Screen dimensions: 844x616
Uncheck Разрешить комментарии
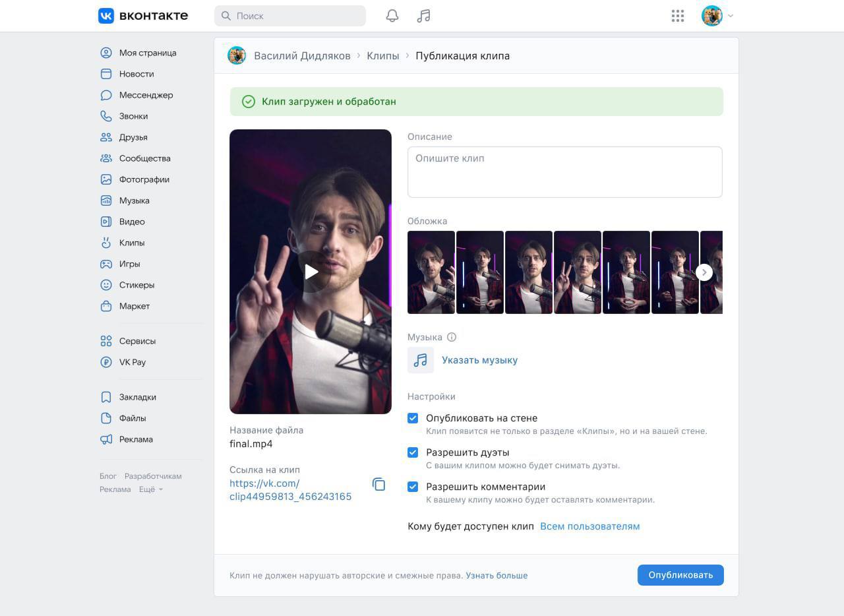point(413,487)
